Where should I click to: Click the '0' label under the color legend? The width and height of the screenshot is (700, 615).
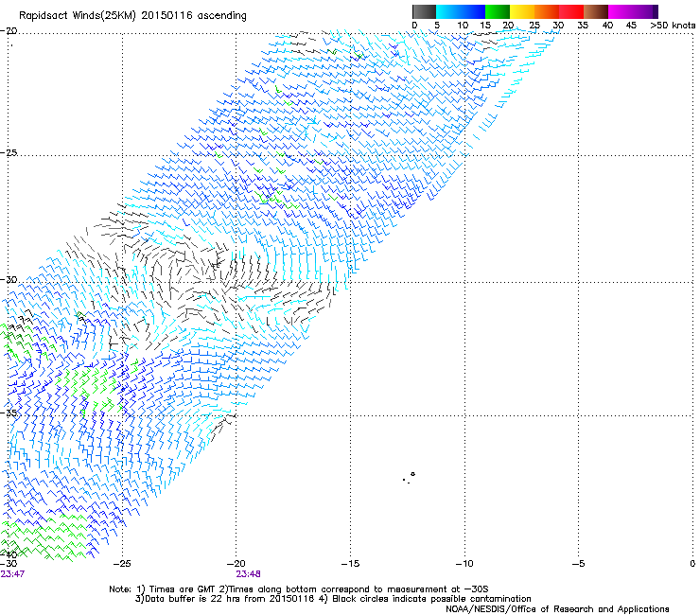click(x=414, y=26)
